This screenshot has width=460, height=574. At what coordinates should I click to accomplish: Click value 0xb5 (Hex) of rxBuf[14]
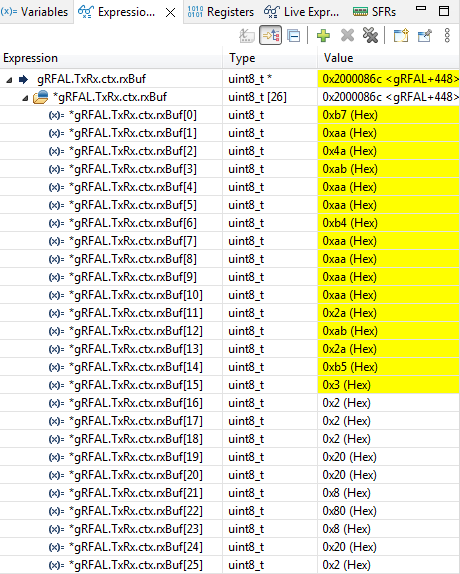350,367
